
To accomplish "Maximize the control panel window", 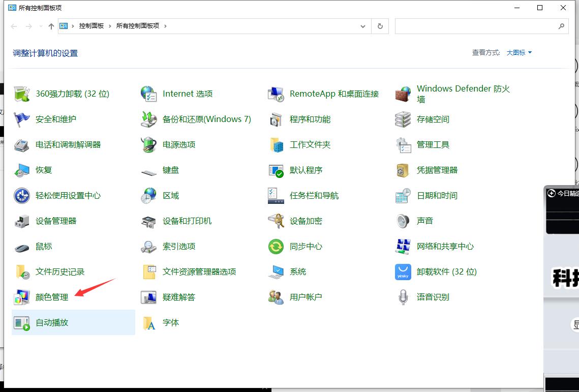I will [x=540, y=8].
